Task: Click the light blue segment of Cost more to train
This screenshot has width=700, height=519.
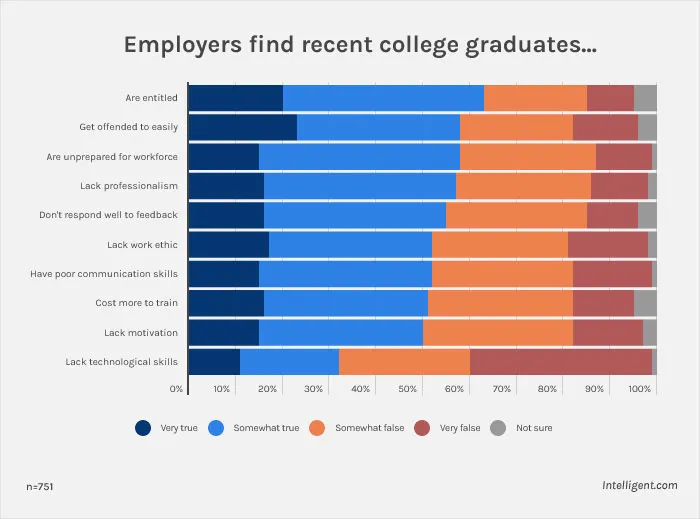Action: pyautogui.click(x=346, y=303)
